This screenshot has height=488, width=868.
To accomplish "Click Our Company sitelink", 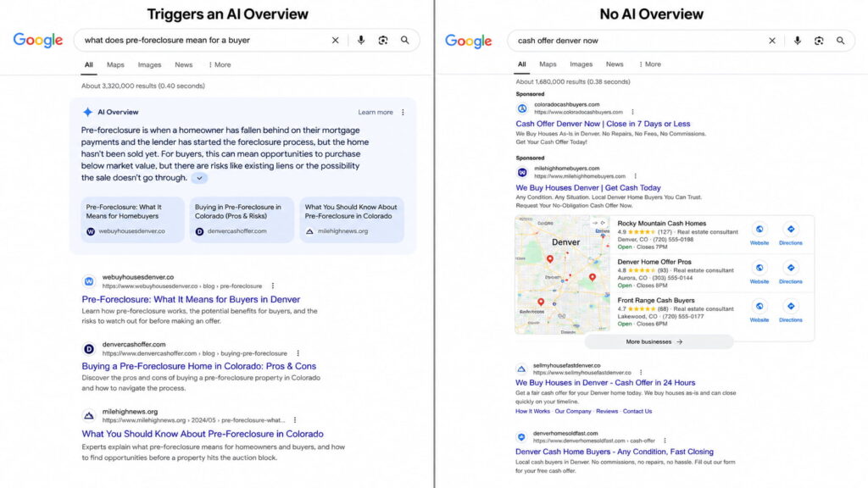I will (573, 412).
